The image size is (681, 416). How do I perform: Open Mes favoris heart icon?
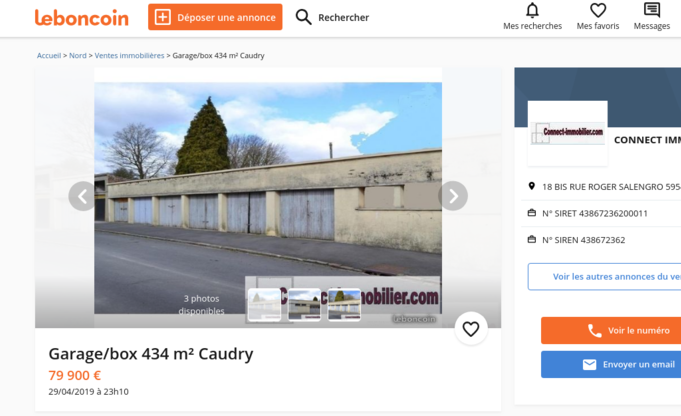[598, 10]
